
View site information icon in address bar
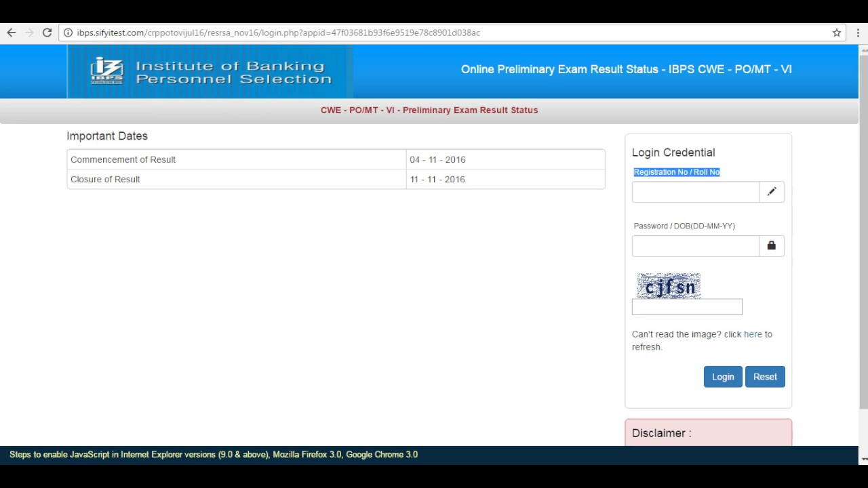[68, 33]
